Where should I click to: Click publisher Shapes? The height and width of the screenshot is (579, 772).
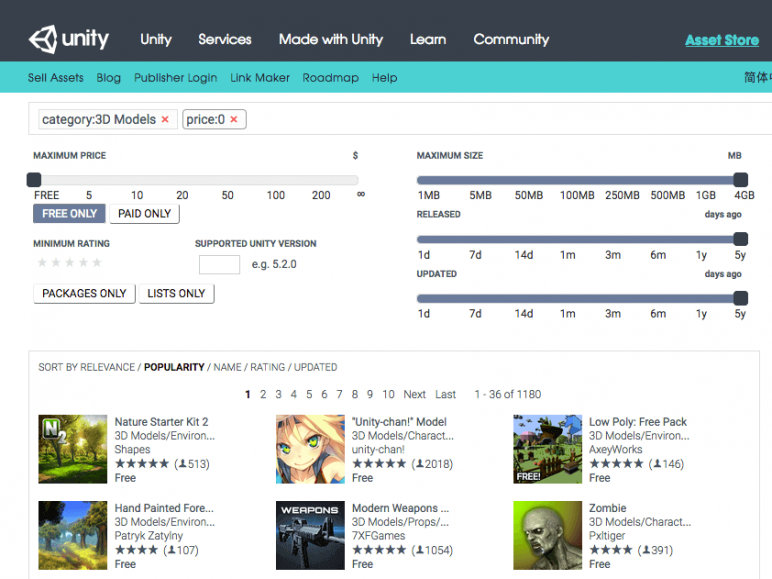pos(132,450)
